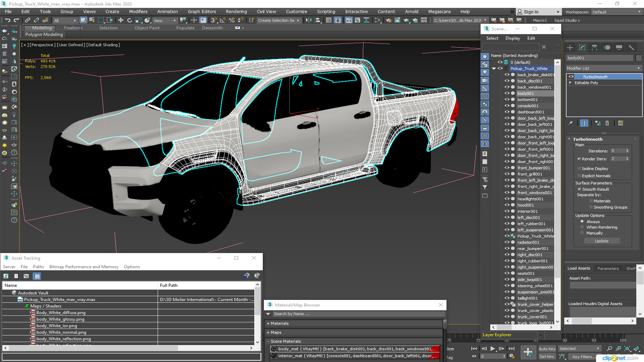
Task: Toggle Display Cameras filter in Scene Explorer
Action: click(485, 80)
